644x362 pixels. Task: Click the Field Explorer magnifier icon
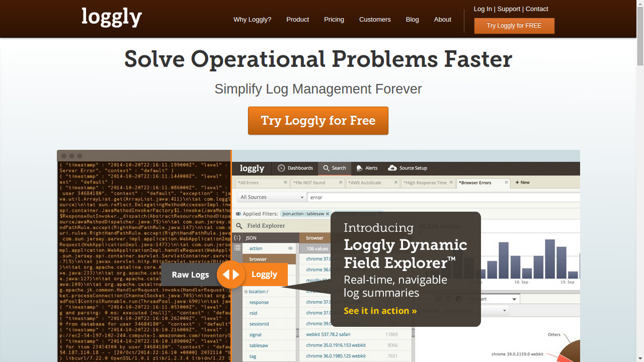[x=239, y=226]
